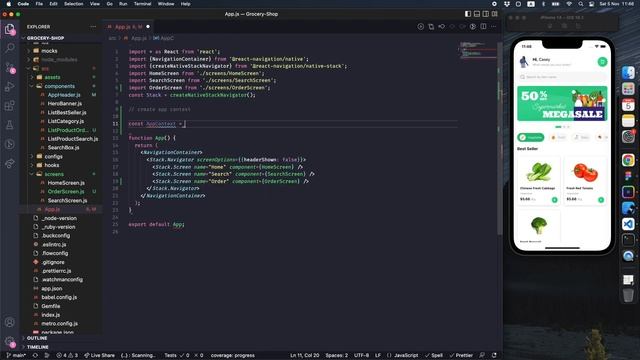Open Customize Layout button in title bar

(495, 14)
